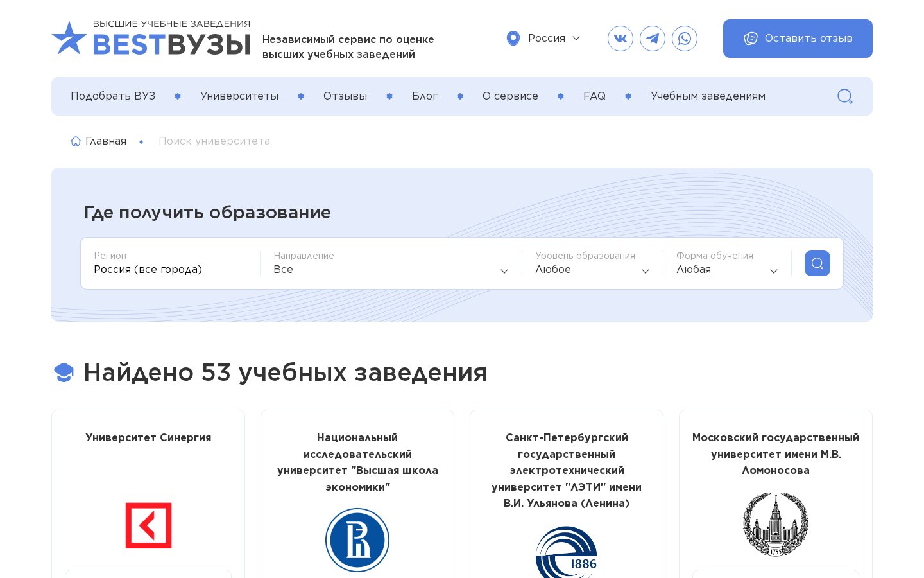Screen dimensions: 924x578
Task: Open the Блог menu item
Action: coord(425,96)
